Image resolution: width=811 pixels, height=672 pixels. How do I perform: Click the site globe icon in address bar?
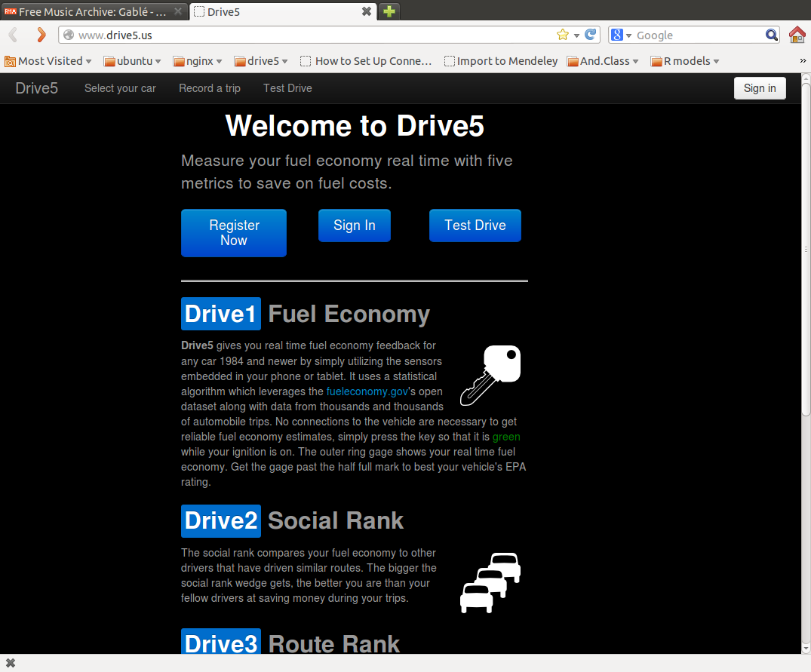tap(68, 35)
